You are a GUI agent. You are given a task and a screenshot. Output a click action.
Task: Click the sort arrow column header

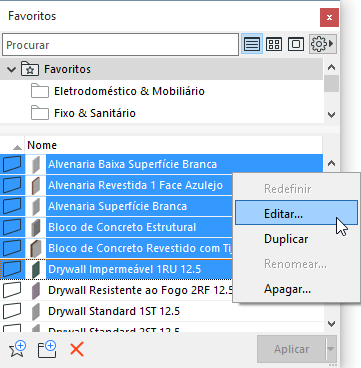[x=17, y=147]
